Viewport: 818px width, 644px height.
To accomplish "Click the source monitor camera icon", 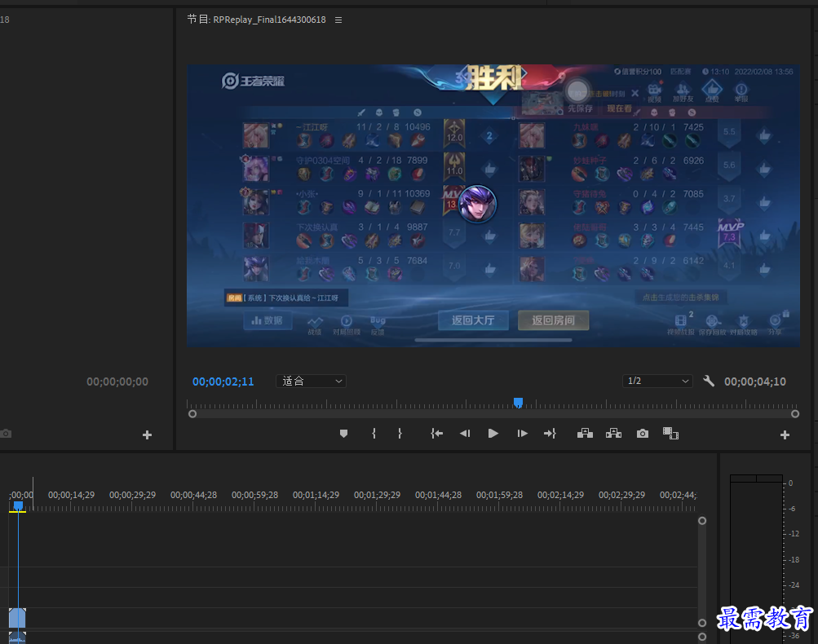I will pos(6,434).
